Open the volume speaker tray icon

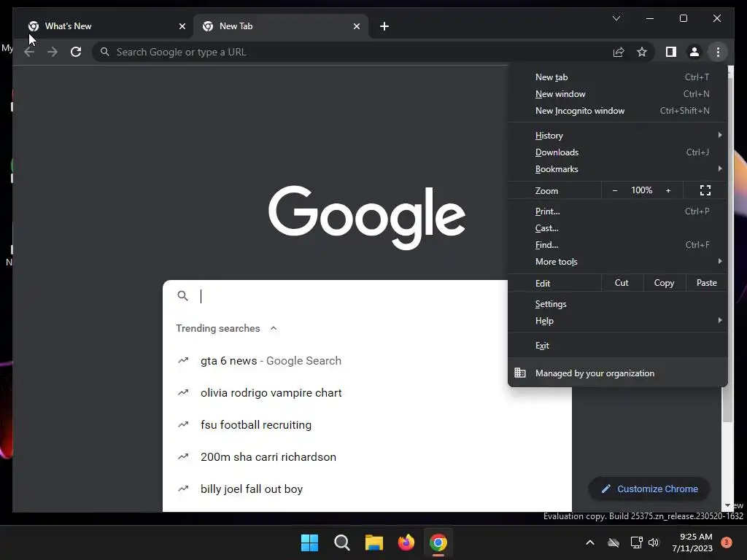pyautogui.click(x=654, y=542)
